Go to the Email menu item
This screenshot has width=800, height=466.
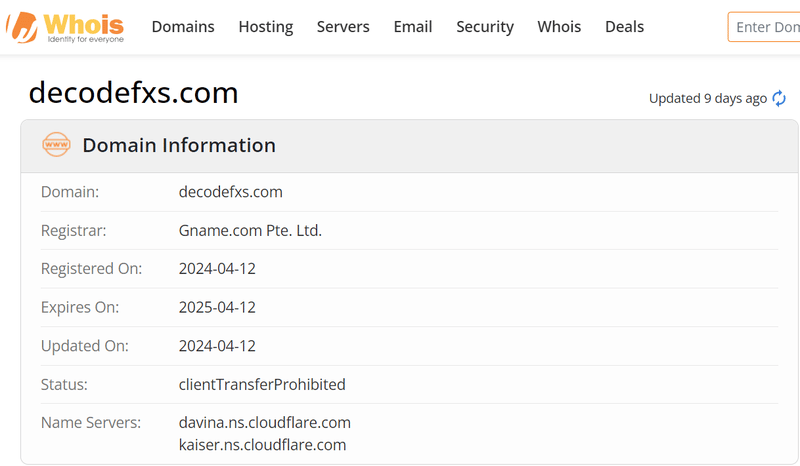click(x=413, y=27)
